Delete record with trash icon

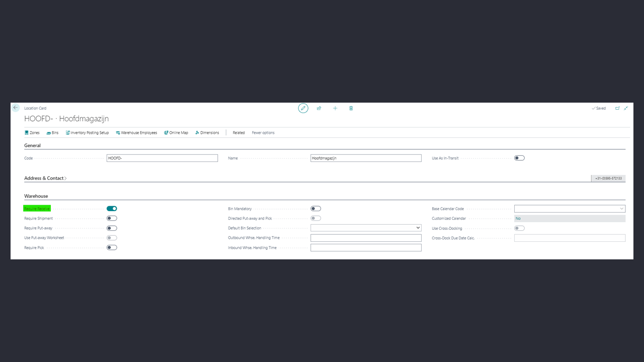[x=351, y=108]
